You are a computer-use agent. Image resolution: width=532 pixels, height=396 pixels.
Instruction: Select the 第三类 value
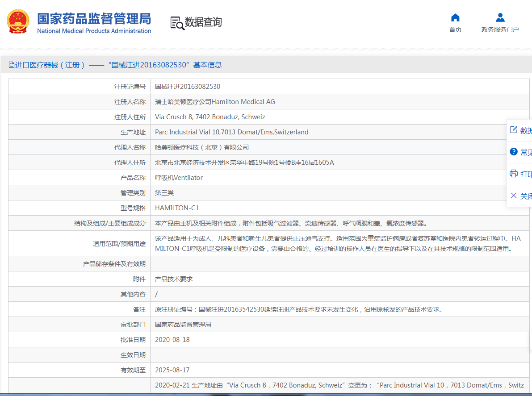point(164,193)
